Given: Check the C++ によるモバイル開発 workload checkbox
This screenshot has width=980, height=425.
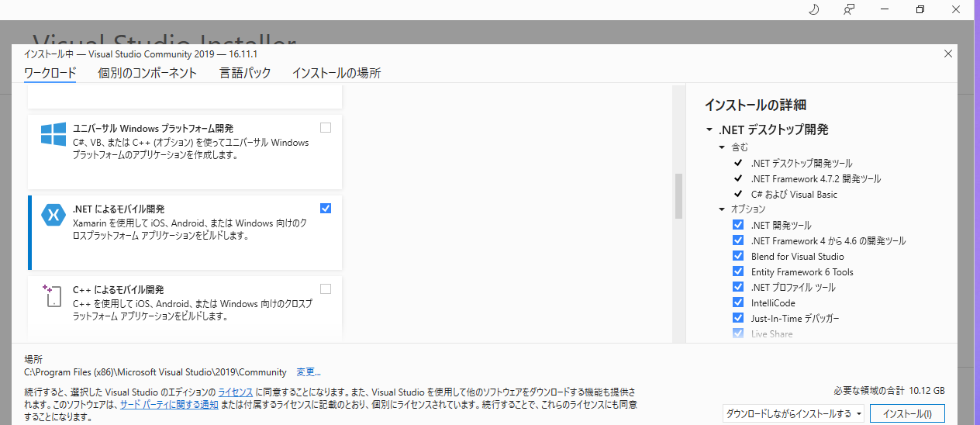Looking at the screenshot, I should coord(326,289).
